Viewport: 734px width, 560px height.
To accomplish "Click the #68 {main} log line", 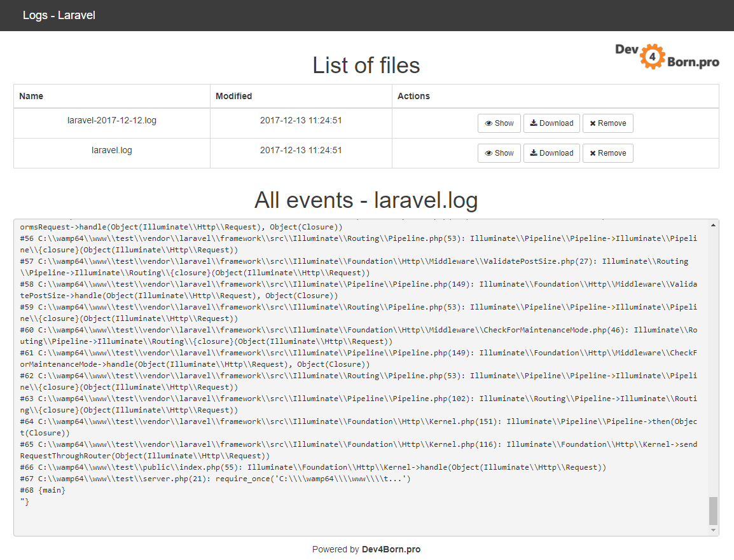I will click(43, 490).
